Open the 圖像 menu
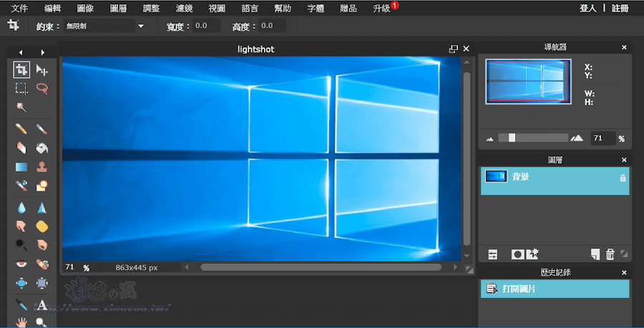This screenshot has width=644, height=328. [85, 8]
